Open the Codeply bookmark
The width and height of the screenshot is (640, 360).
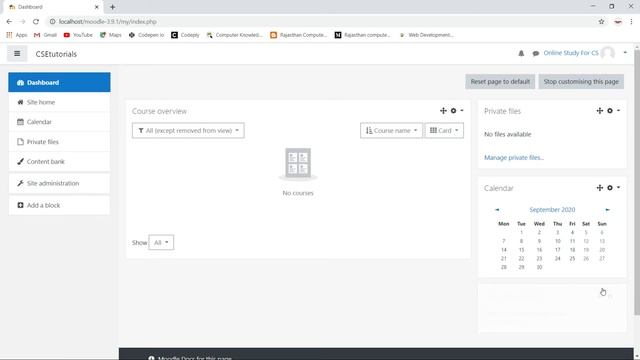[x=185, y=35]
